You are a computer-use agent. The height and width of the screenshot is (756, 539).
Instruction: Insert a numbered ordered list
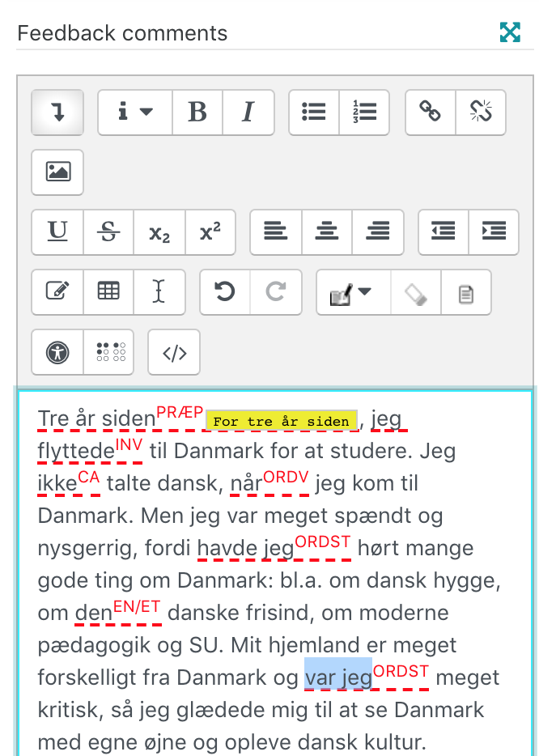click(364, 113)
